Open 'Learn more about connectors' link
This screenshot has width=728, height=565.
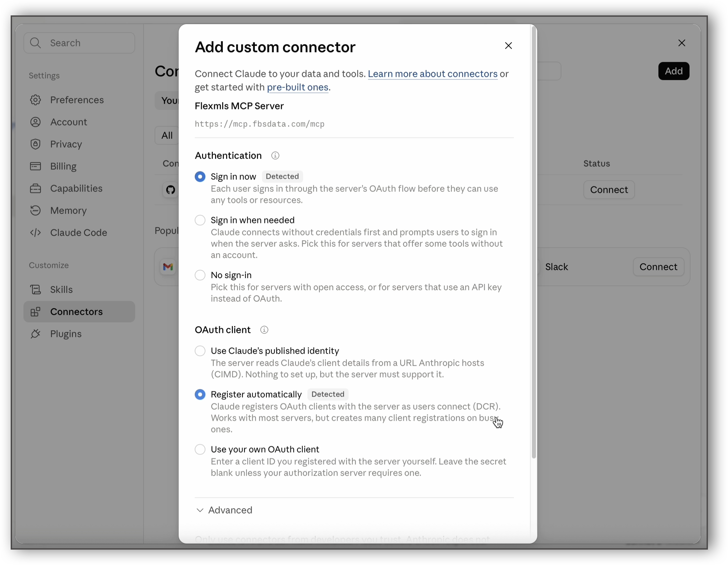433,74
